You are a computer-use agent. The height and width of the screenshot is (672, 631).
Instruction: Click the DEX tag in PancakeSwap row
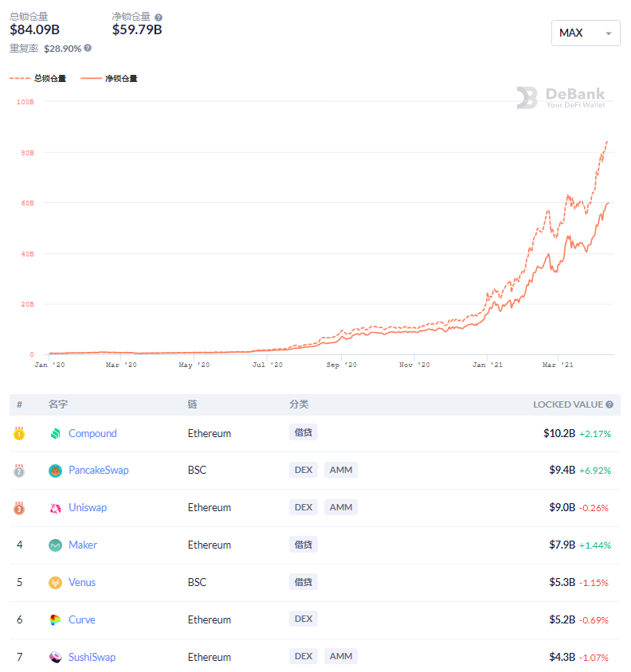[x=304, y=470]
